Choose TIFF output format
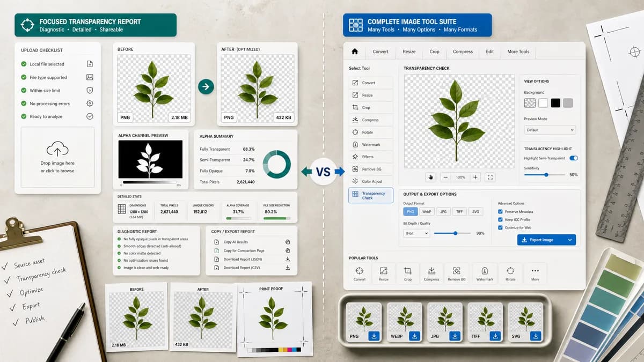 point(459,212)
